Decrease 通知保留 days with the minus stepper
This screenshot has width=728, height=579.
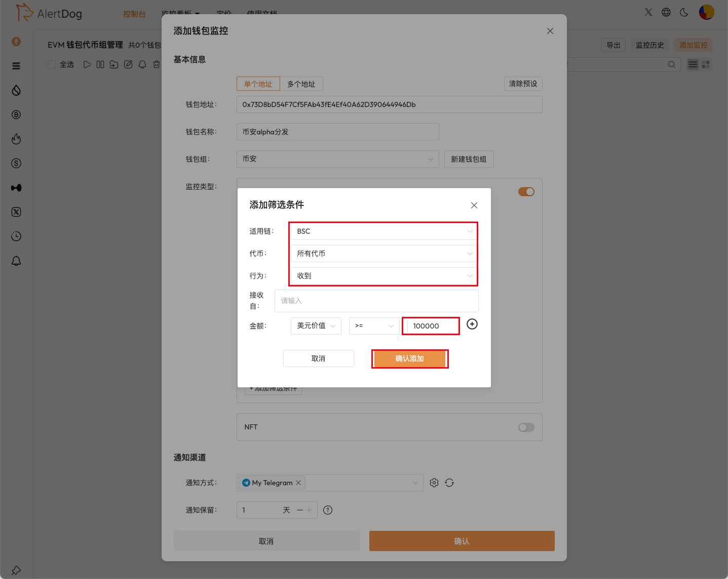coord(299,510)
